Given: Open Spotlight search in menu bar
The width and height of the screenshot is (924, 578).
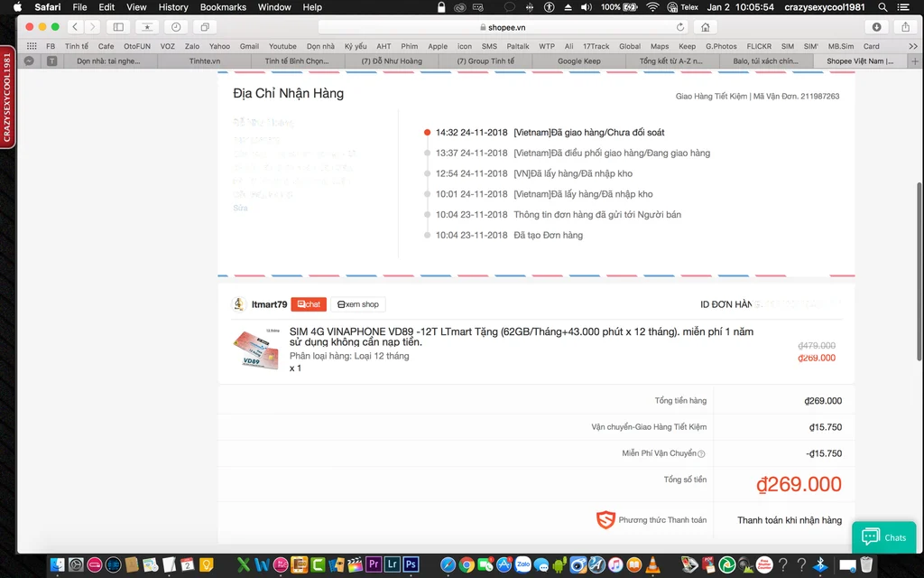Looking at the screenshot, I should click(882, 7).
